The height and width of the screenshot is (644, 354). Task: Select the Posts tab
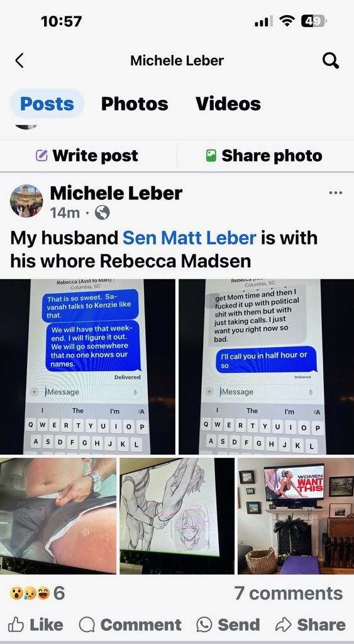47,104
